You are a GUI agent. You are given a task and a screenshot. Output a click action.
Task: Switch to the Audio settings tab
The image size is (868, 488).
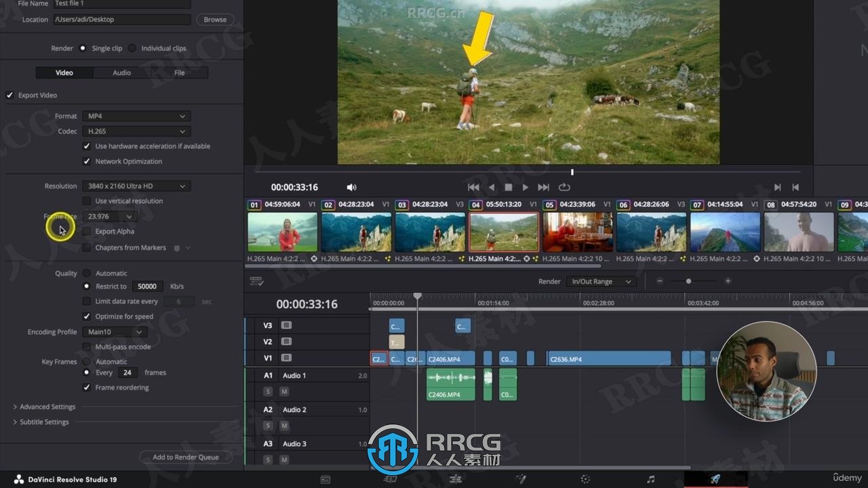(x=122, y=73)
